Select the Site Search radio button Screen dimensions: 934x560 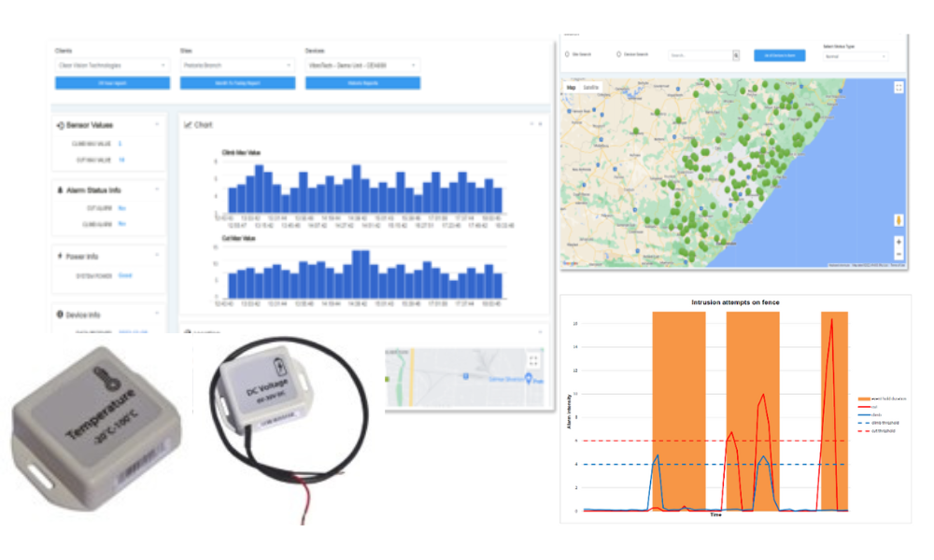pyautogui.click(x=567, y=55)
